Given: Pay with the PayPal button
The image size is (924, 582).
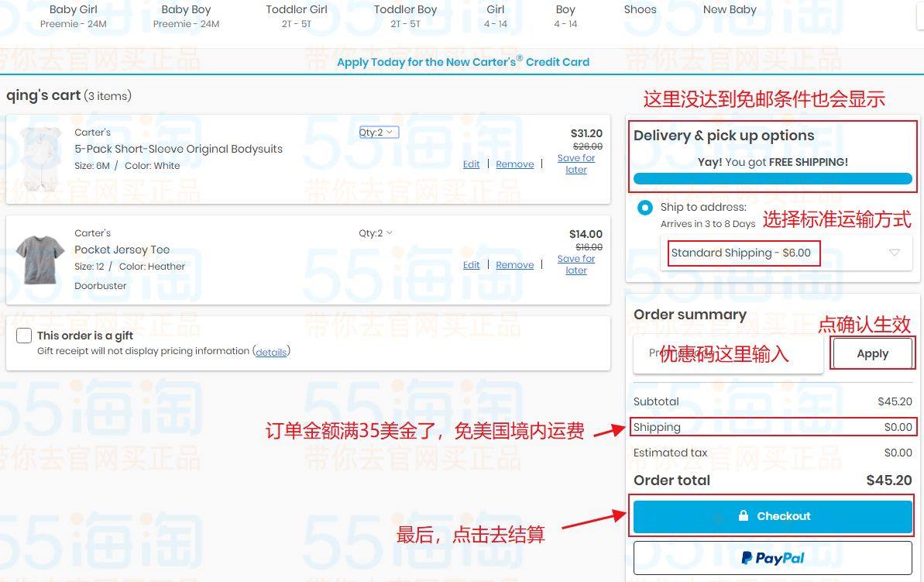Looking at the screenshot, I should [772, 558].
